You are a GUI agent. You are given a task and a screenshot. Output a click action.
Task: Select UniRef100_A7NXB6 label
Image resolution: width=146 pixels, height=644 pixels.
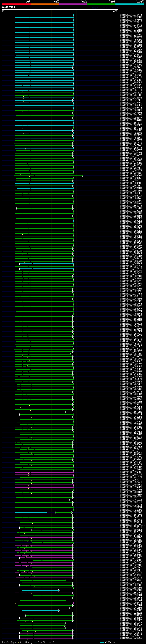tap(131, 560)
